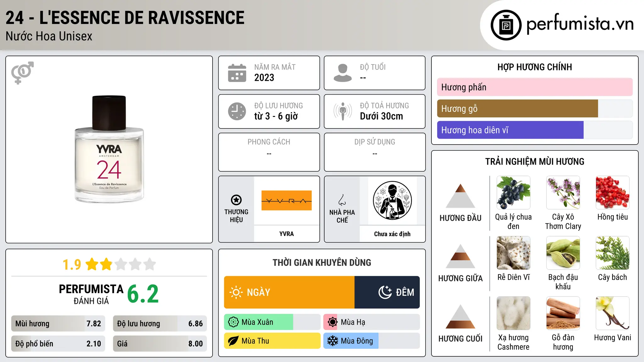
Task: Click the last empty rating star
Action: (150, 264)
